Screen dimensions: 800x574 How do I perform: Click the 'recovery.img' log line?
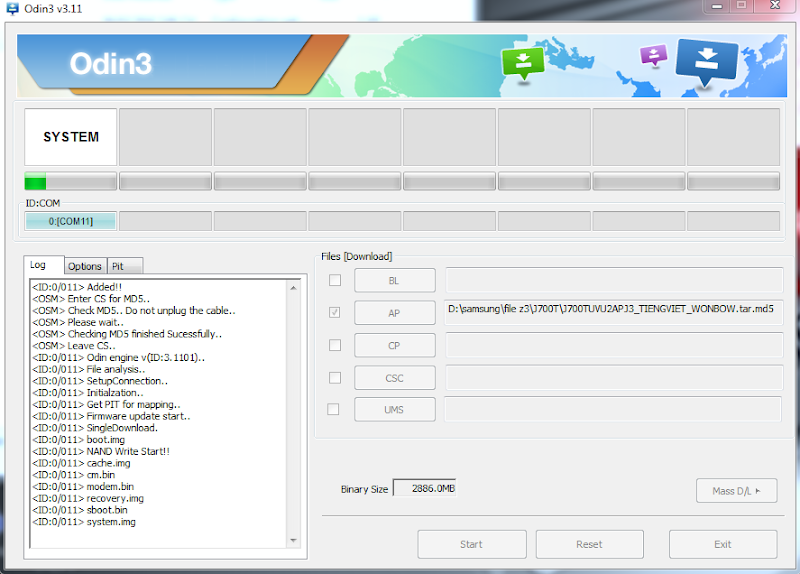88,498
